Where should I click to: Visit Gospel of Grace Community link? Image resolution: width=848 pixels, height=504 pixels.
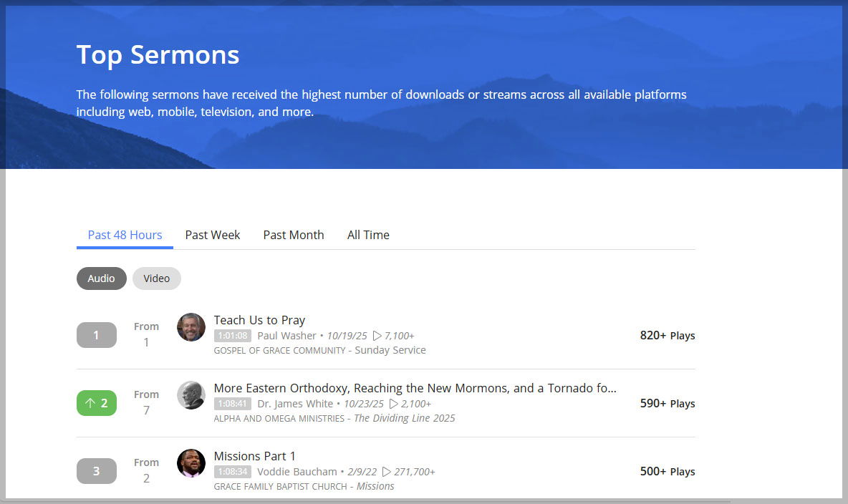[279, 350]
